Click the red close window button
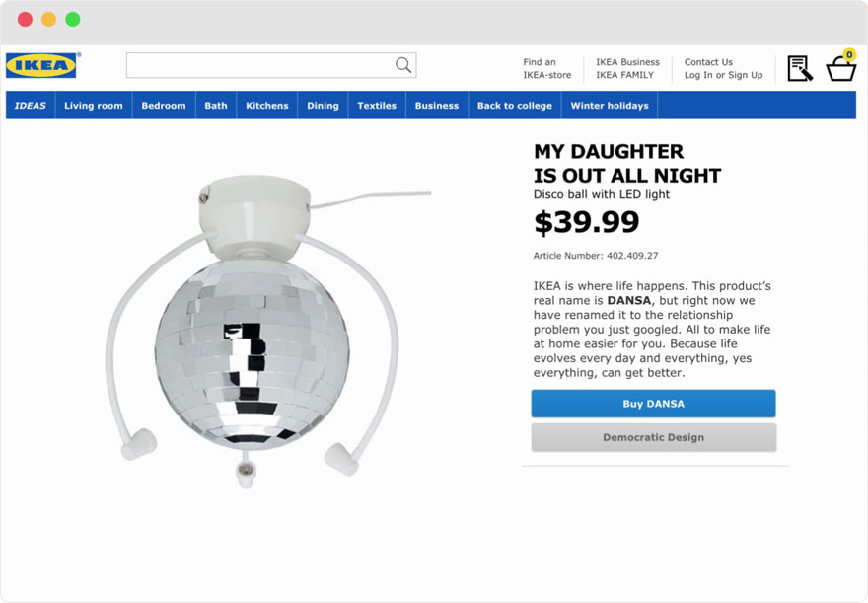Screen dimensions: 868x603 tap(25, 20)
